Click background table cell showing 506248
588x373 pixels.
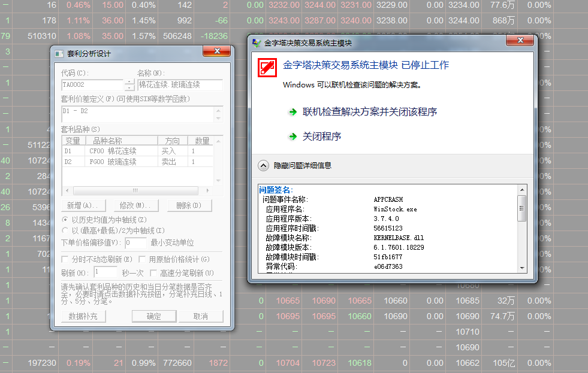(x=177, y=36)
